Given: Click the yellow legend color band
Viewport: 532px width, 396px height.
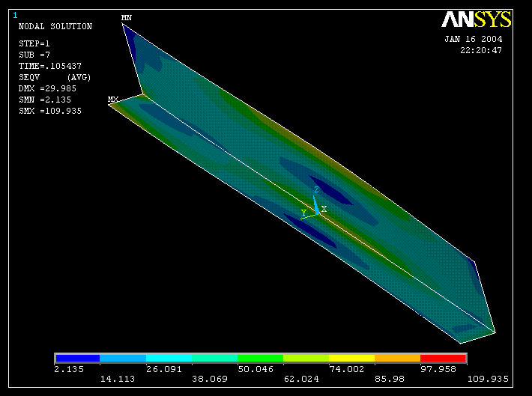Looking at the screenshot, I should click(352, 358).
